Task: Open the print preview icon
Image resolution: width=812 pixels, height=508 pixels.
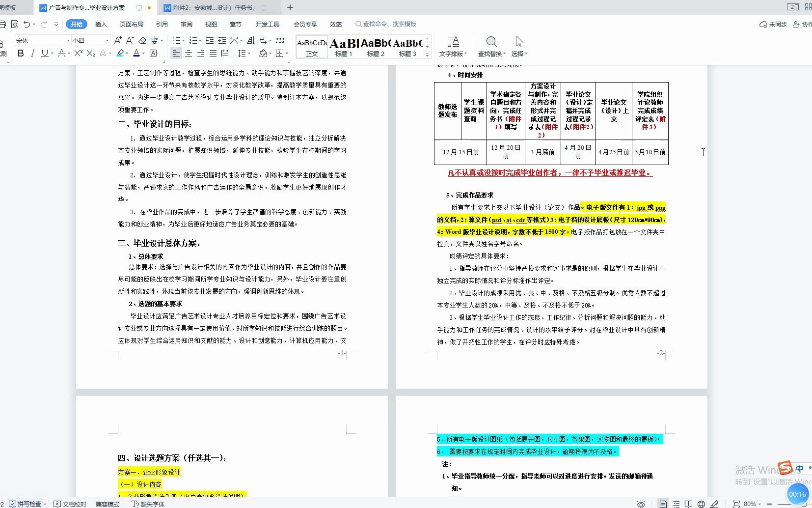Action: tap(15, 24)
